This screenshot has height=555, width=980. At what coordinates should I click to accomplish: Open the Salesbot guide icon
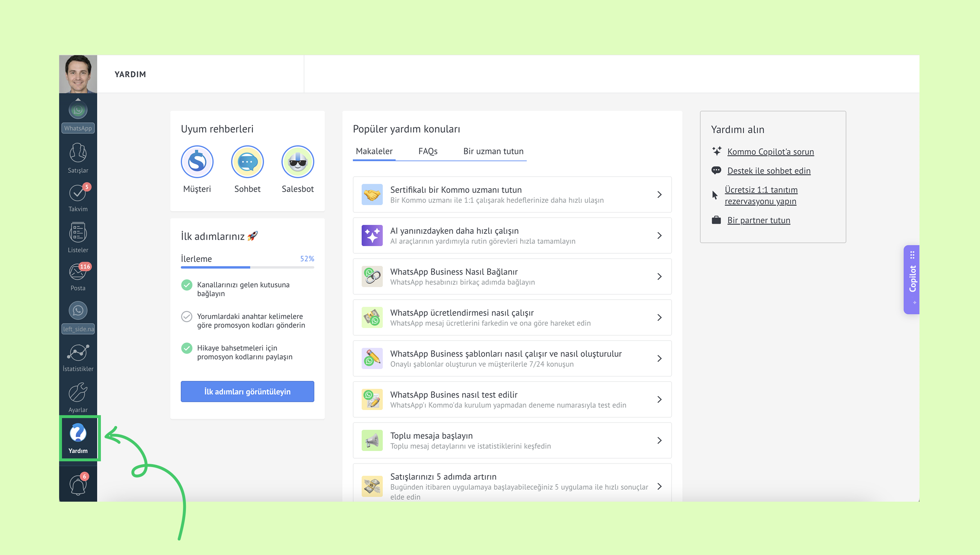298,161
